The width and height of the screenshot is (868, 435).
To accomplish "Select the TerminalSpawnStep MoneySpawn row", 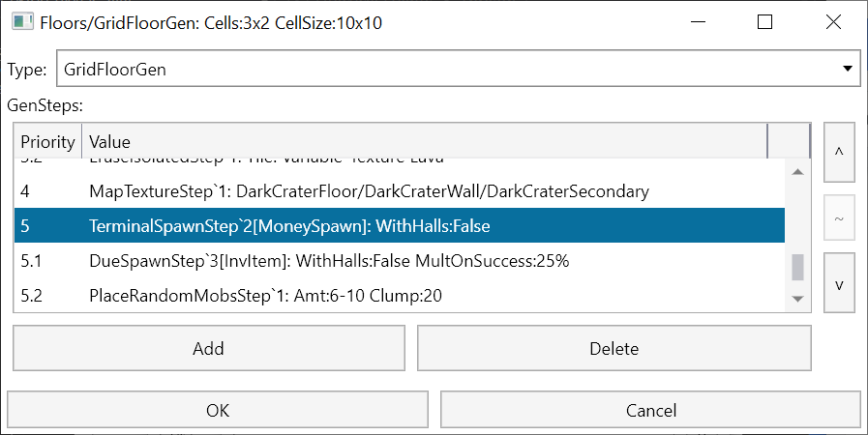I will (x=400, y=225).
